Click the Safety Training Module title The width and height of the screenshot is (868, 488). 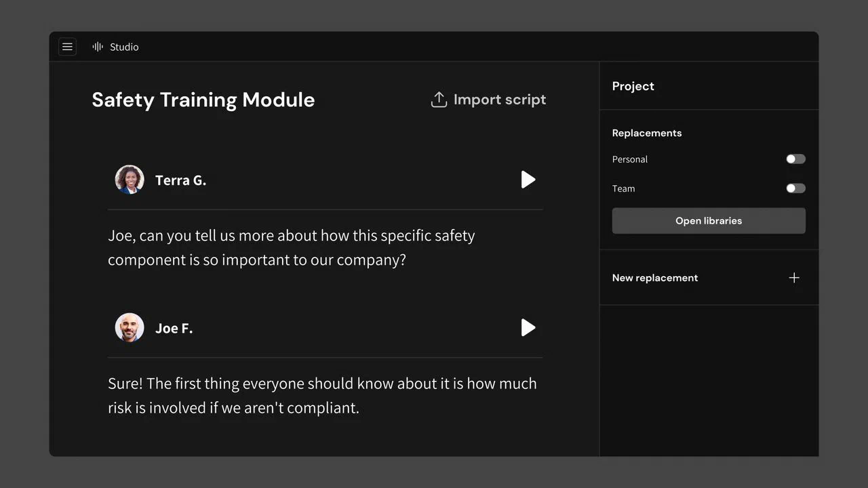coord(203,100)
